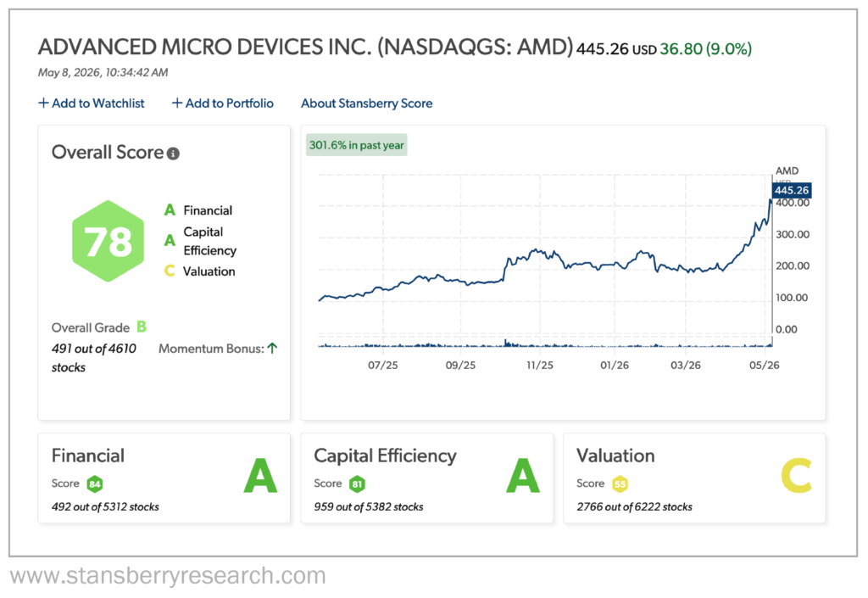Click the 05/26 date label on chart axis

pos(765,366)
